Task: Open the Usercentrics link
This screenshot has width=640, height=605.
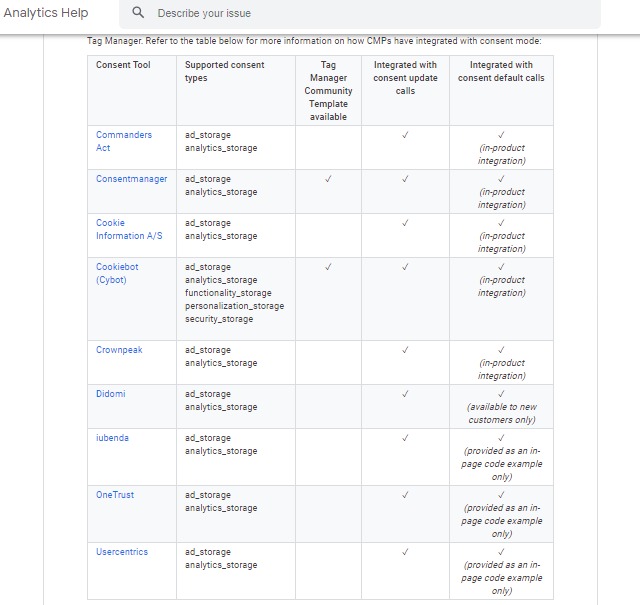Action: tap(122, 552)
